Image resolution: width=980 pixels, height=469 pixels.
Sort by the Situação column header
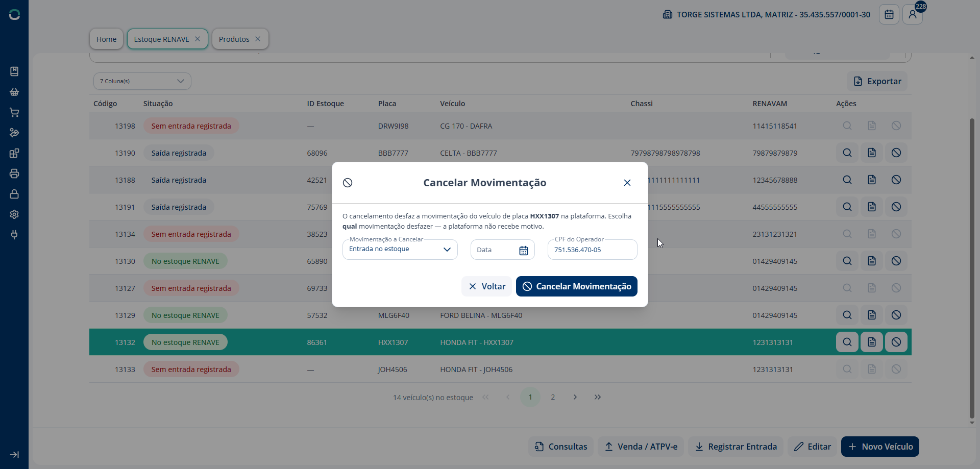(x=158, y=104)
